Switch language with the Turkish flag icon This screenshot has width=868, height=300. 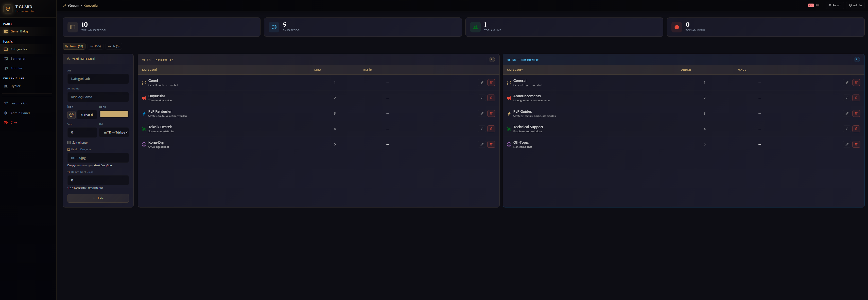(x=811, y=5)
